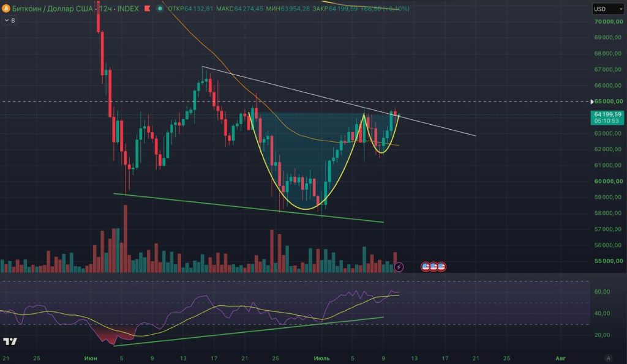
Task: Click the orange Bitcoin symbol icon
Action: tap(6, 8)
